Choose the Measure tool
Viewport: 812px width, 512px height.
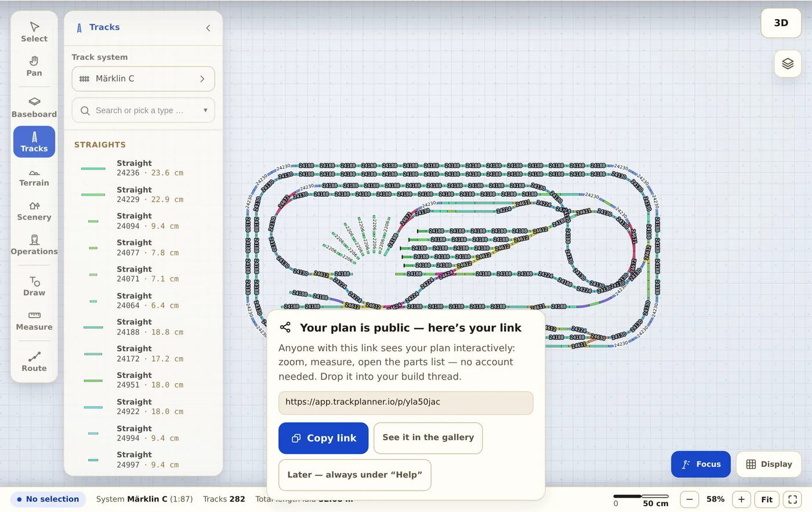[x=34, y=320]
